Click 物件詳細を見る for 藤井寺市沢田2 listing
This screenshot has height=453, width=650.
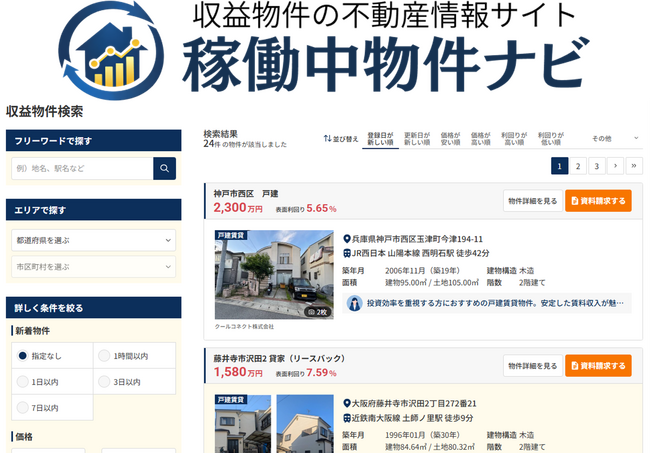point(531,366)
